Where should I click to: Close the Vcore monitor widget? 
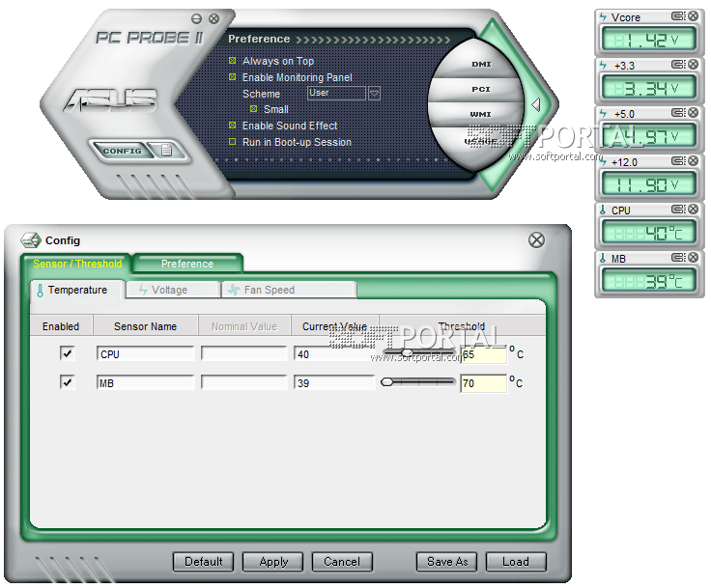(694, 15)
